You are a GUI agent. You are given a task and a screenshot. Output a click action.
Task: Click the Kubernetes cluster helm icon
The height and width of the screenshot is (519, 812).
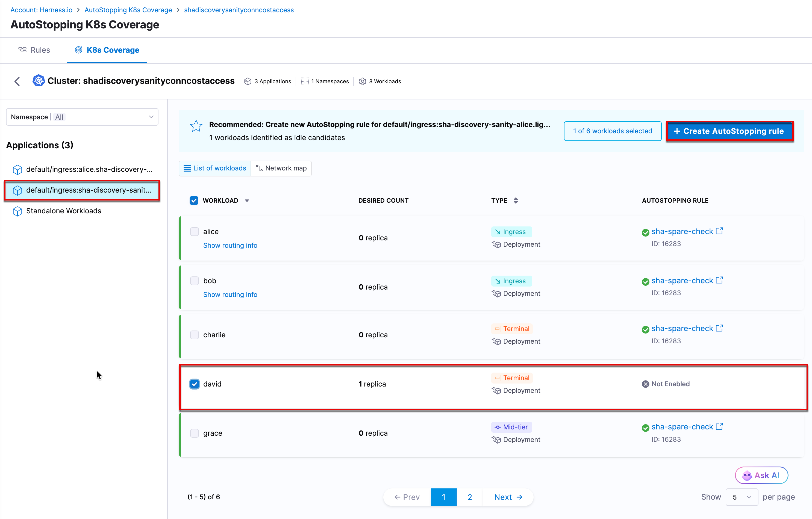pyautogui.click(x=39, y=81)
